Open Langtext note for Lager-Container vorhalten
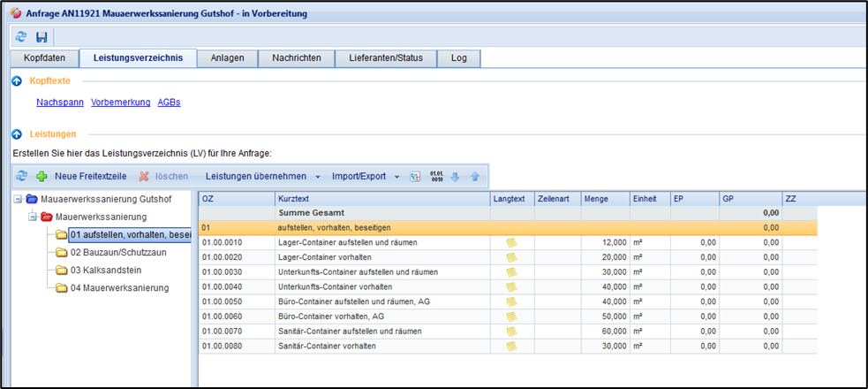The width and height of the screenshot is (868, 389). pos(510,256)
